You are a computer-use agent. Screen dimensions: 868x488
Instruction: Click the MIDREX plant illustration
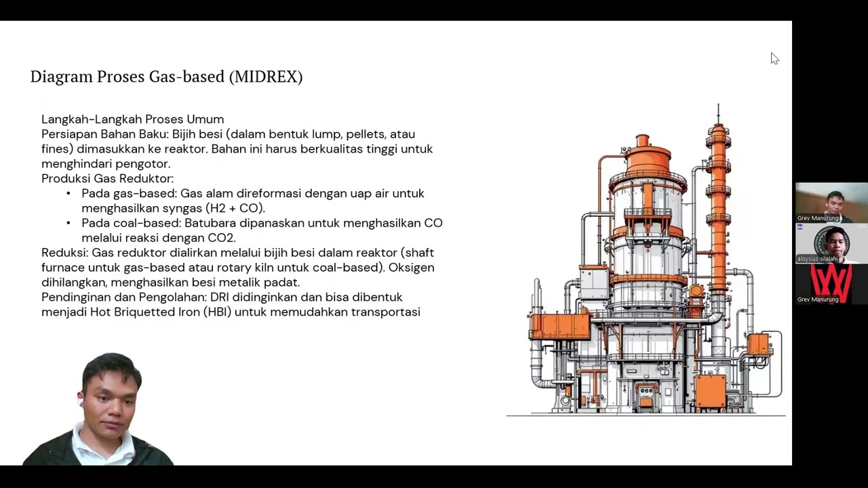coord(646,261)
